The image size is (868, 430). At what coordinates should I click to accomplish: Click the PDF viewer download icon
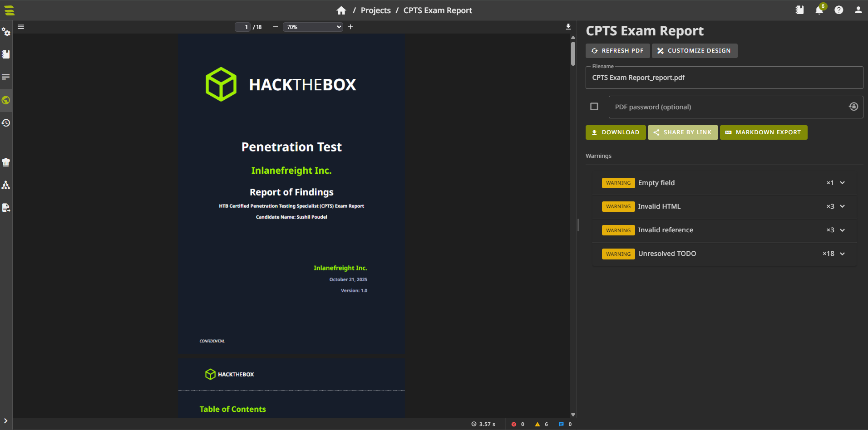coord(568,27)
